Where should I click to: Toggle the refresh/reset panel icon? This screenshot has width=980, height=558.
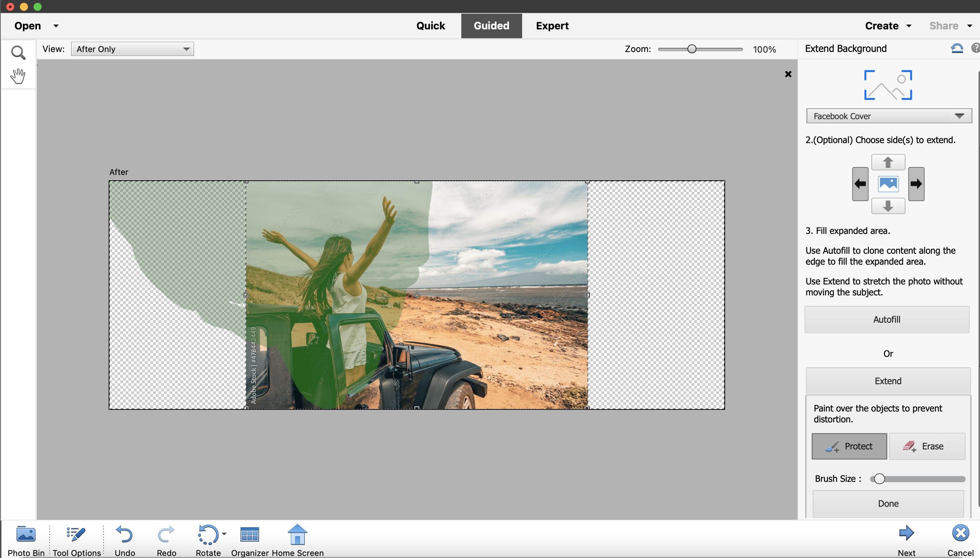pyautogui.click(x=956, y=48)
